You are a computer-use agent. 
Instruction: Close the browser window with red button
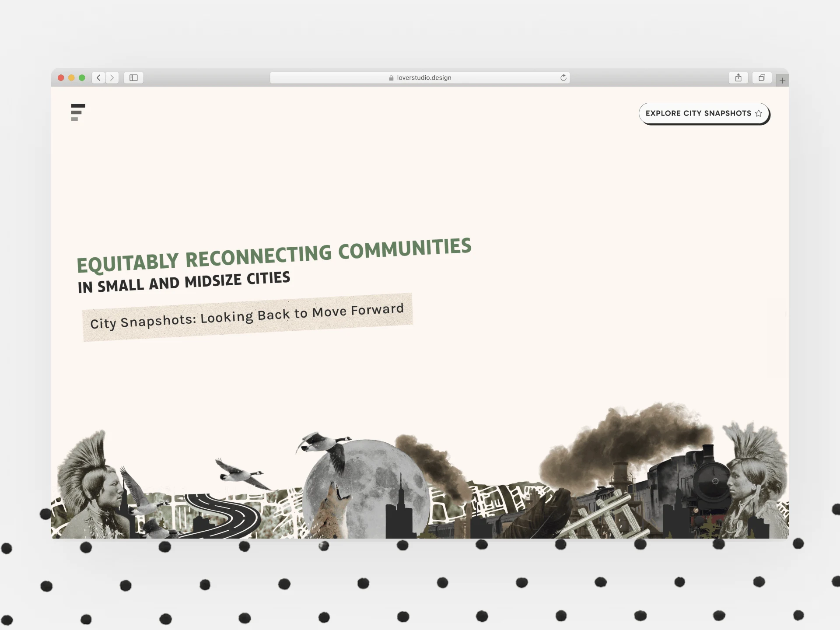click(61, 77)
